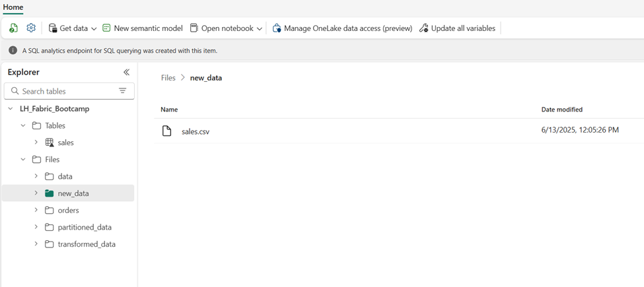This screenshot has height=287, width=644.
Task: Collapse the Explorer pane with double chevron
Action: 126,72
